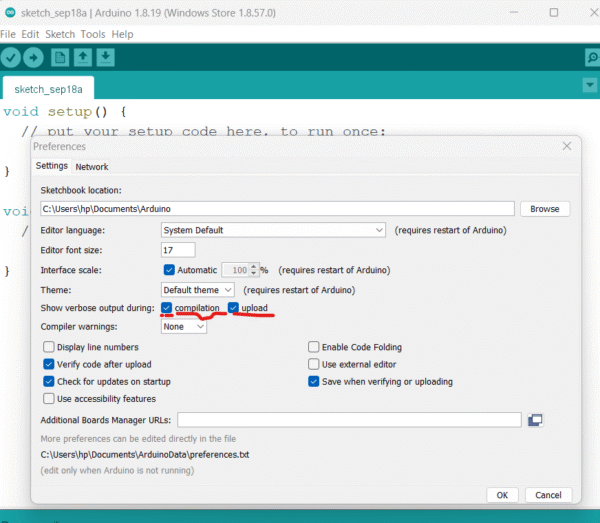Click the Verify checkmark toolbar icon
Viewport: 600px width, 523px height.
11,57
